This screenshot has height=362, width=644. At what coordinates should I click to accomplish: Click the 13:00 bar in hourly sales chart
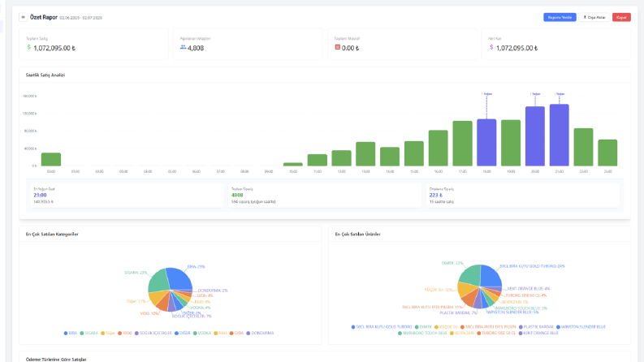[365, 154]
